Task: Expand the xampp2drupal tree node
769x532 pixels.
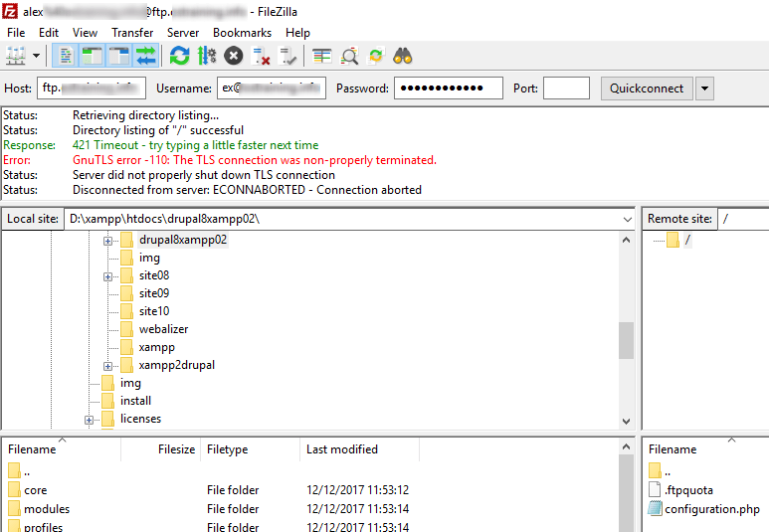Action: 107,366
